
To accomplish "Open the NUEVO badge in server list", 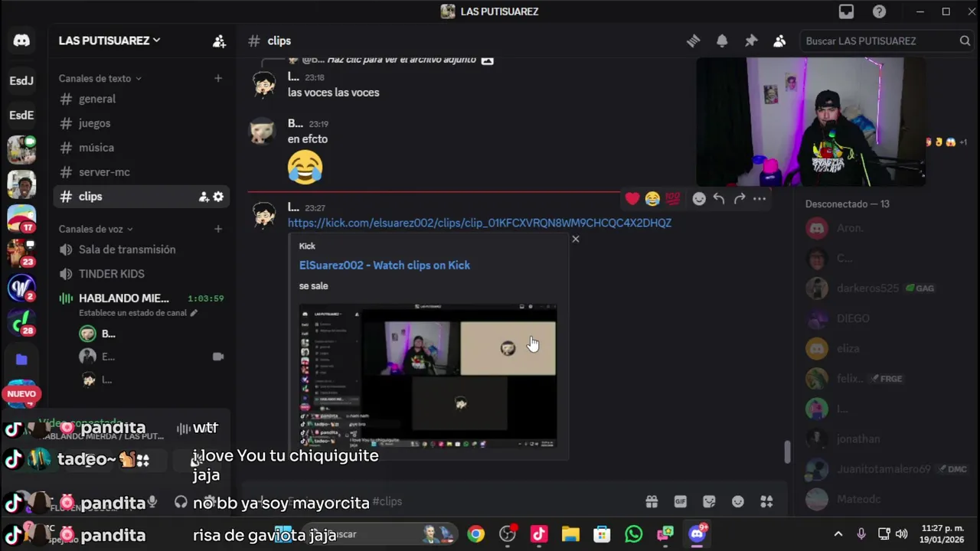I will (21, 394).
